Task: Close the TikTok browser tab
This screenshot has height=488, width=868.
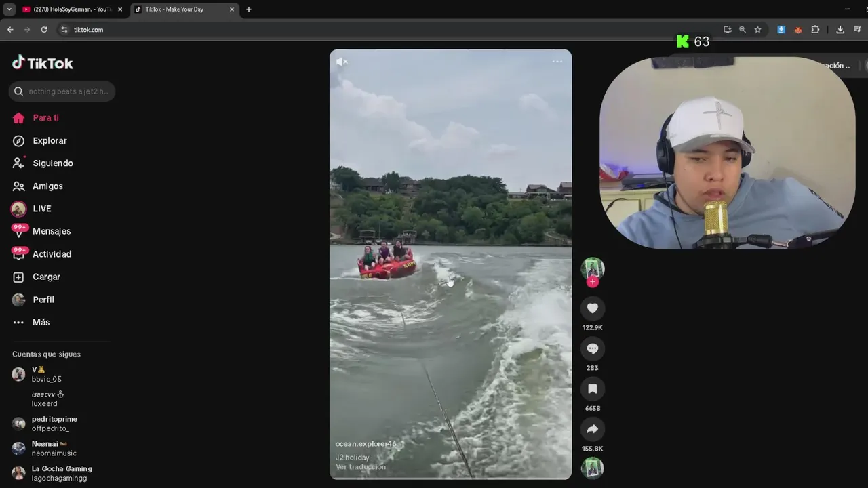Action: [x=232, y=9]
